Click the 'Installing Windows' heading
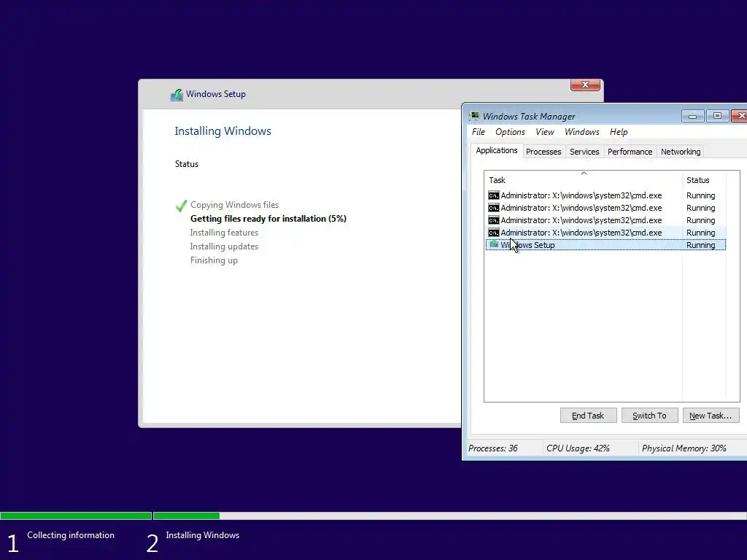This screenshot has width=747, height=560. tap(222, 131)
